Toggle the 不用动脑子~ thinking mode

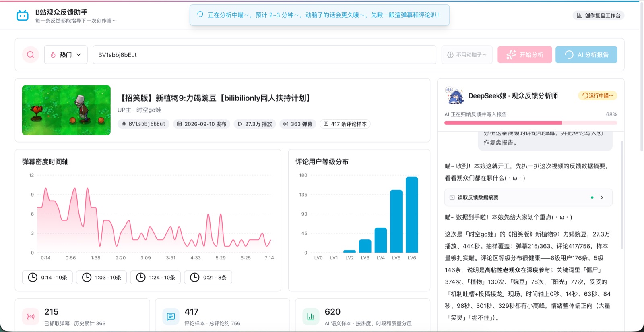point(467,55)
